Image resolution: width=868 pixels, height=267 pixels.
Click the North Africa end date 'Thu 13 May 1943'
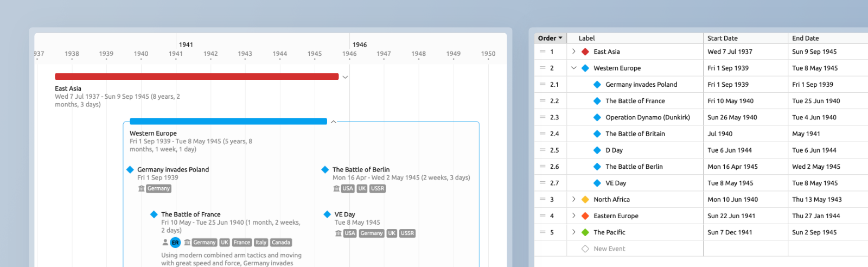(817, 199)
